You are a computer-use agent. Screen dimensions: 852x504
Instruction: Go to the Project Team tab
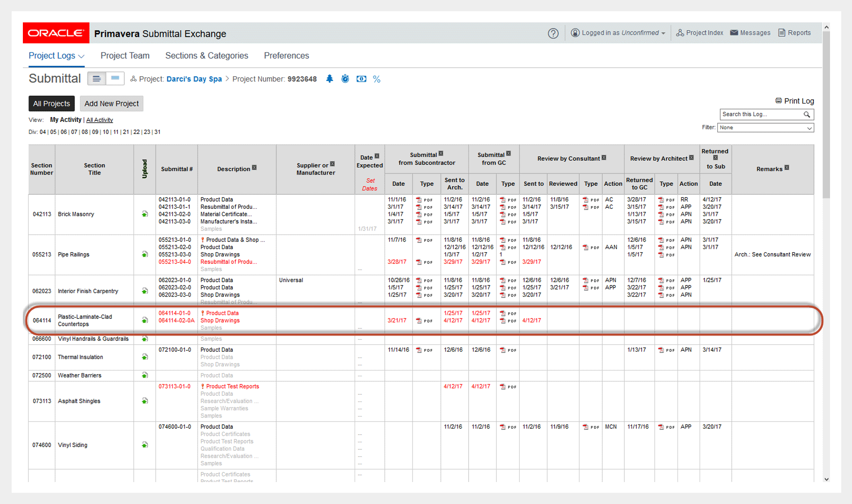(125, 56)
